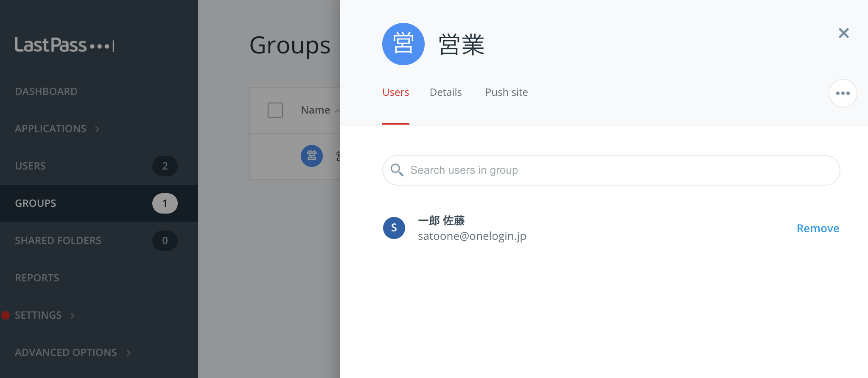This screenshot has width=868, height=378.
Task: Click the Groups count badge 1
Action: [165, 203]
